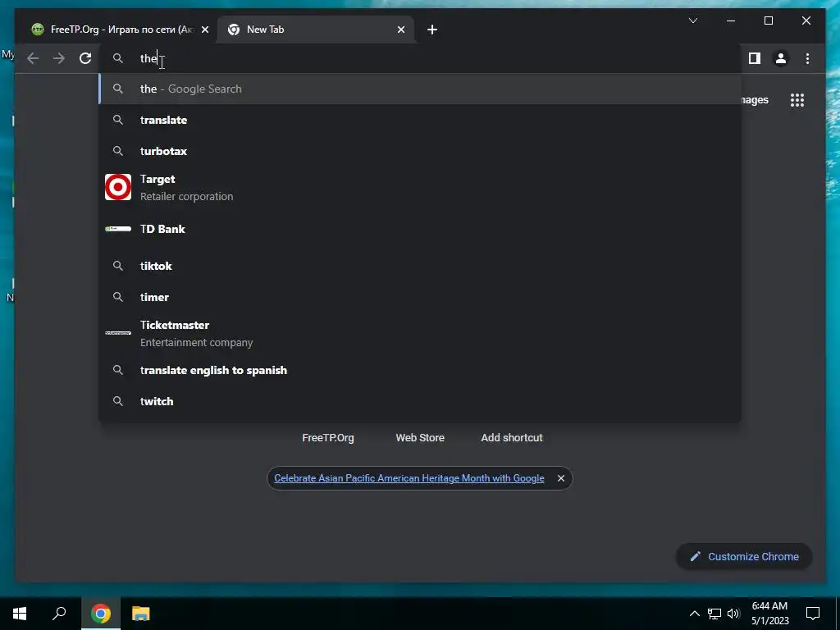Image resolution: width=840 pixels, height=630 pixels.
Task: Open File Explorer from the taskbar
Action: pyautogui.click(x=141, y=614)
